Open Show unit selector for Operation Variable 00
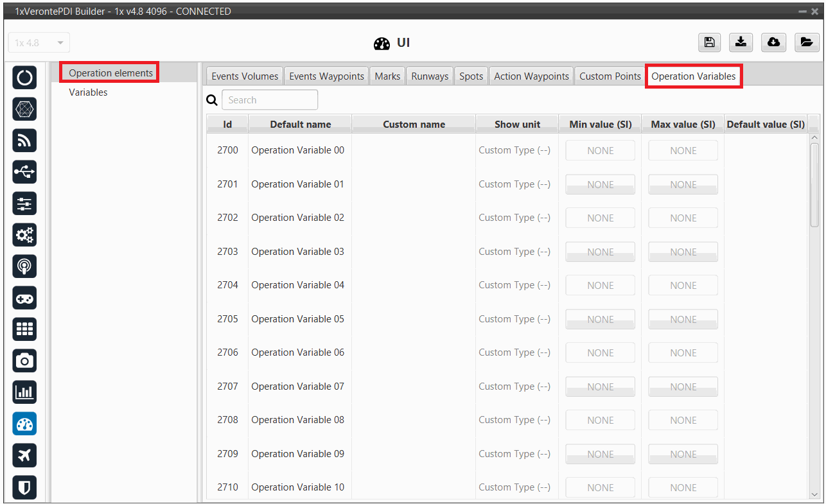Image resolution: width=826 pixels, height=504 pixels. pos(514,150)
